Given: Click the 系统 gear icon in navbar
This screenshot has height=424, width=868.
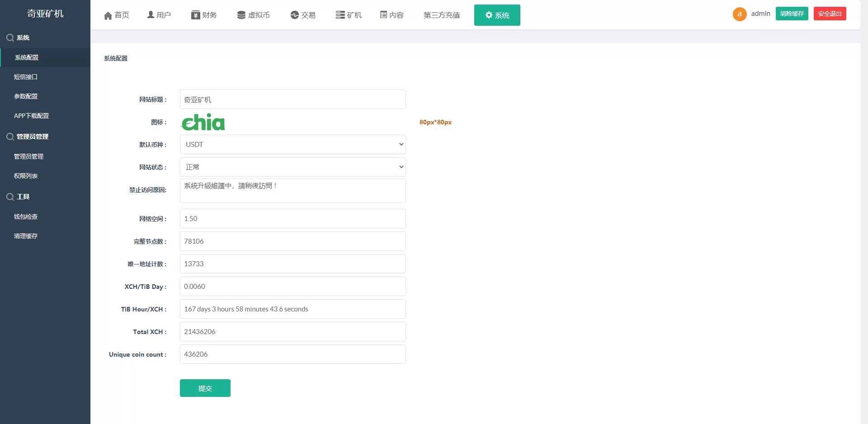Looking at the screenshot, I should 489,15.
